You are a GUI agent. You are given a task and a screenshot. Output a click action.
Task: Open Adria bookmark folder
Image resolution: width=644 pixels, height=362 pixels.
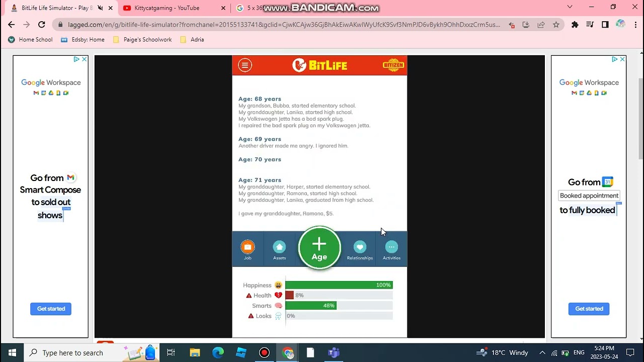coord(192,40)
